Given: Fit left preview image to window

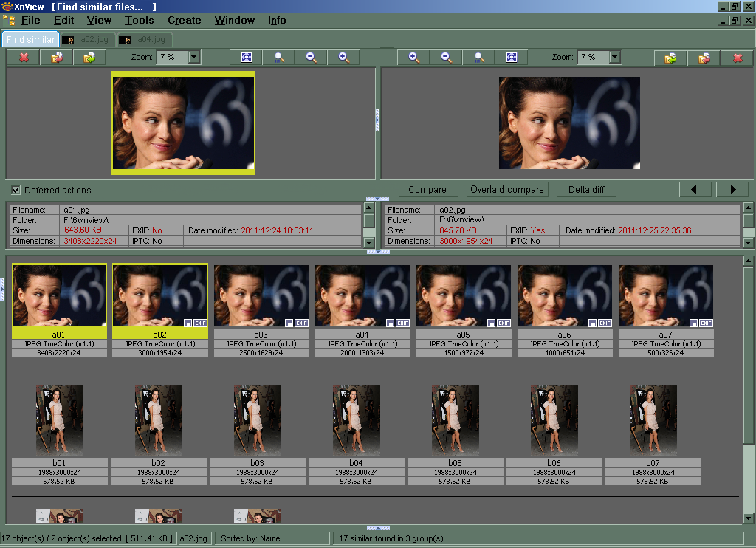Looking at the screenshot, I should [247, 58].
